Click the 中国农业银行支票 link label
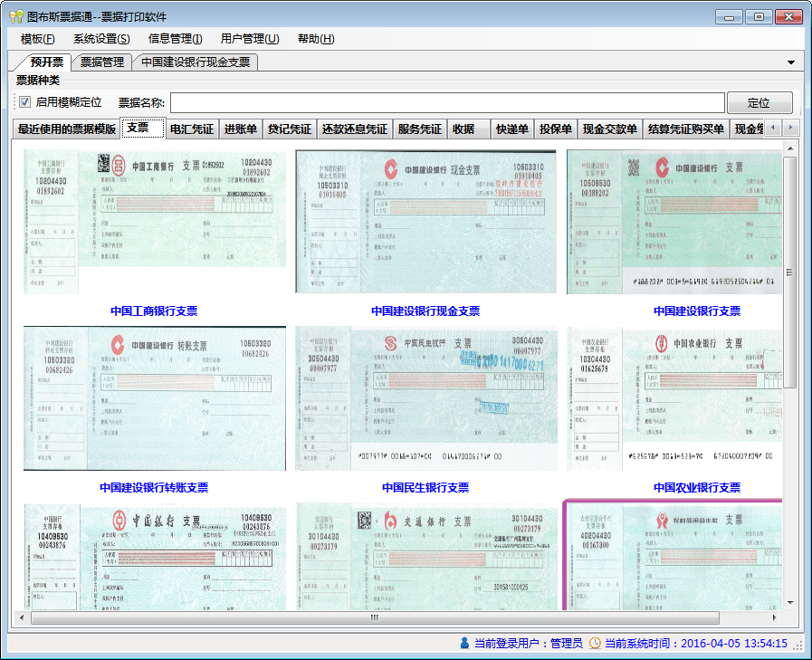The image size is (812, 660). (697, 487)
